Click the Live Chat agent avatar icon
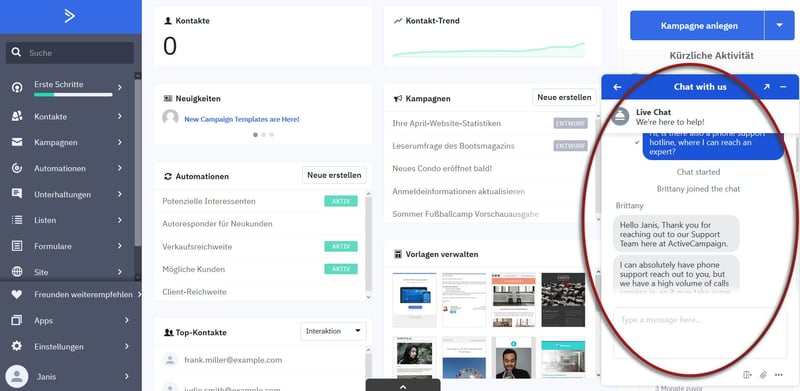800x391 pixels. pyautogui.click(x=620, y=116)
